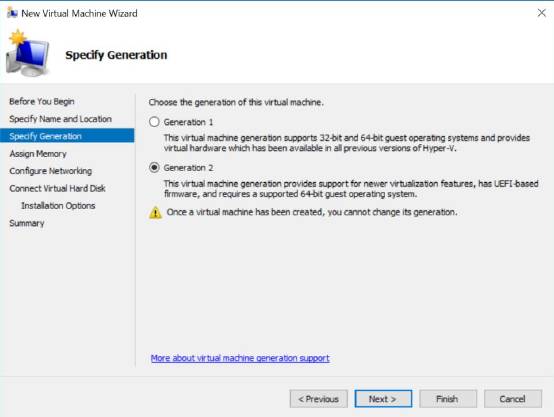Go to the Connect Virtual Hard Disk step
Image resolution: width=554 pixels, height=417 pixels.
tap(57, 188)
